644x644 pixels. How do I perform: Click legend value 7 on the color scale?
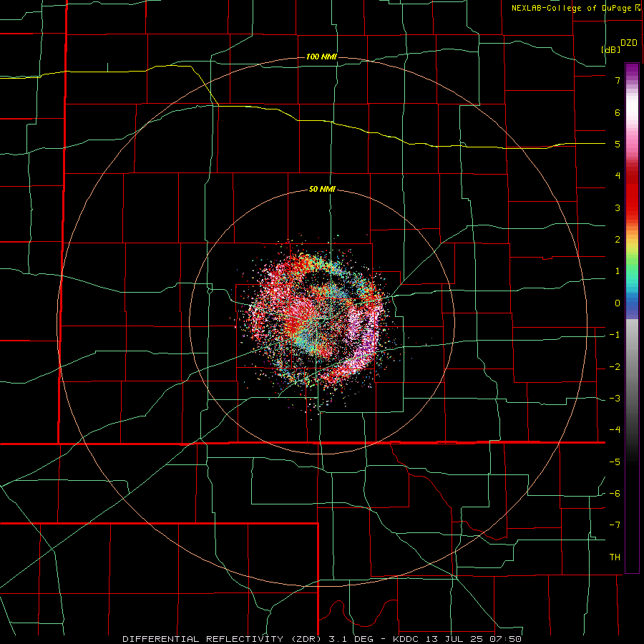coord(618,80)
